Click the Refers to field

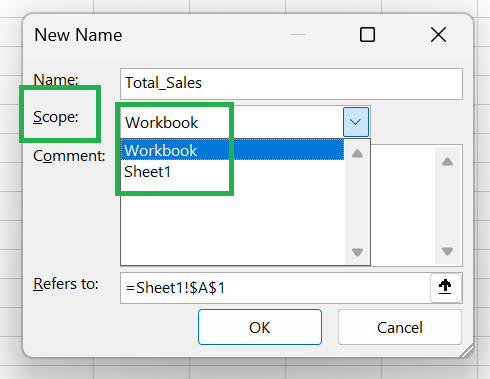(276, 288)
